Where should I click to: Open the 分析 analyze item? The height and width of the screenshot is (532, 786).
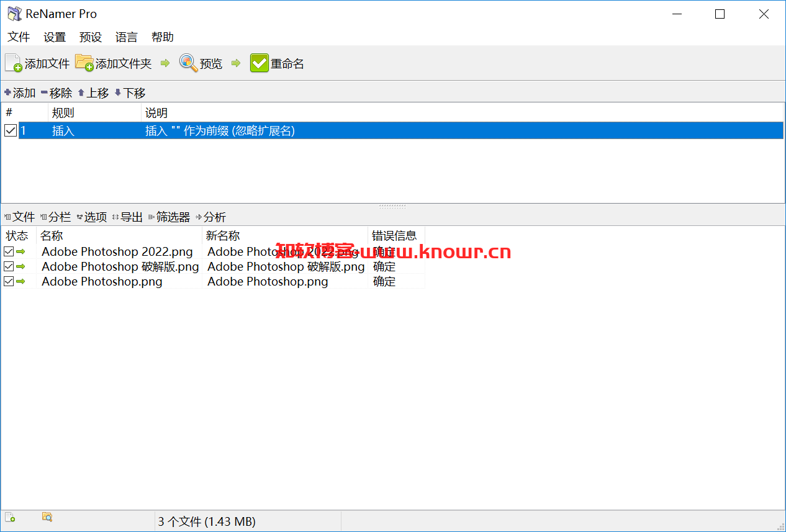point(210,217)
